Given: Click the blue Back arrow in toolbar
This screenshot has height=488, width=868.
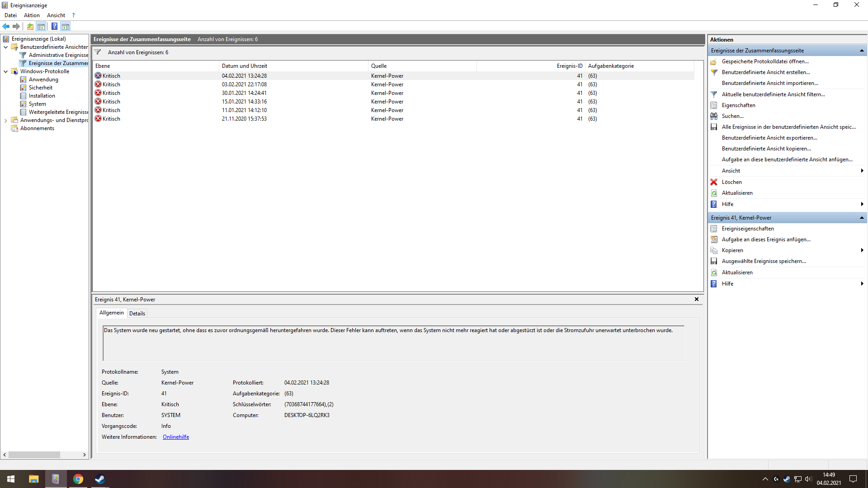Looking at the screenshot, I should pos(6,26).
